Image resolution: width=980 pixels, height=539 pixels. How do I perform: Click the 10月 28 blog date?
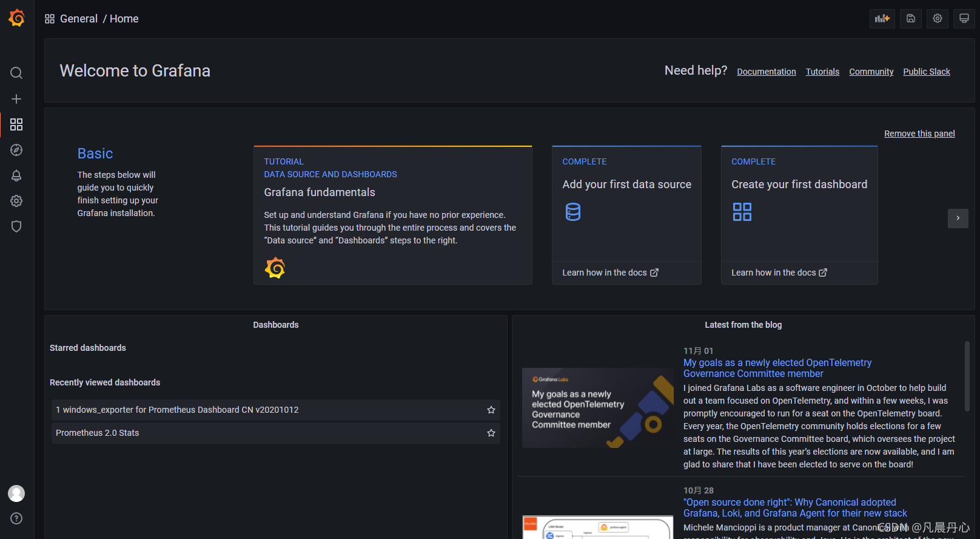[x=699, y=490]
